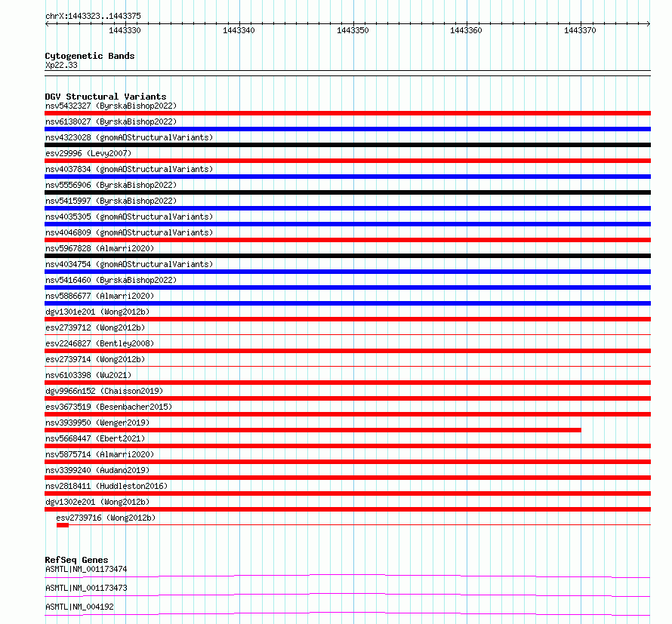This screenshot has width=672, height=624.
Task: Click the red bar under nsv3939950 (Wenger2019)
Action: tap(313, 430)
